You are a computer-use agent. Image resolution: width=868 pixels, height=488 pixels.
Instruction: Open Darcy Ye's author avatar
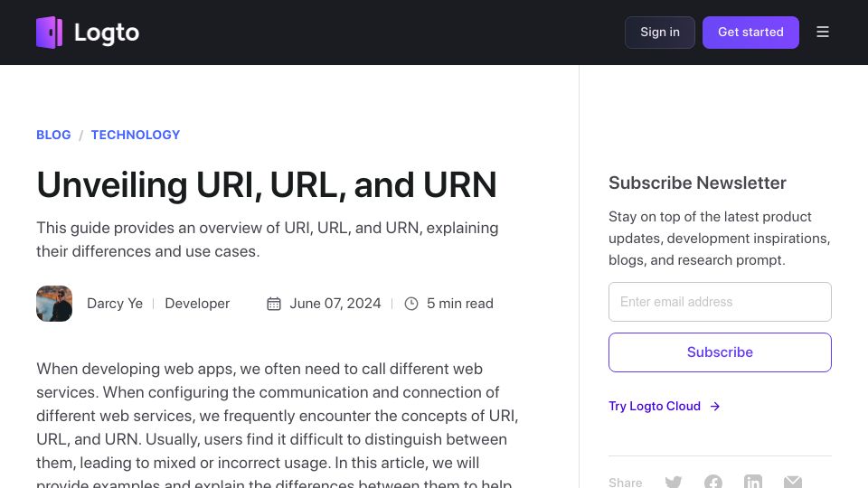[x=54, y=304]
